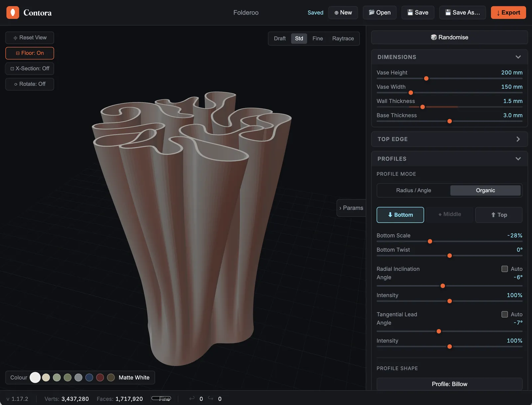Viewport: 532px width, 405px height.
Task: Select the Bottom profile tab
Action: [x=400, y=215]
